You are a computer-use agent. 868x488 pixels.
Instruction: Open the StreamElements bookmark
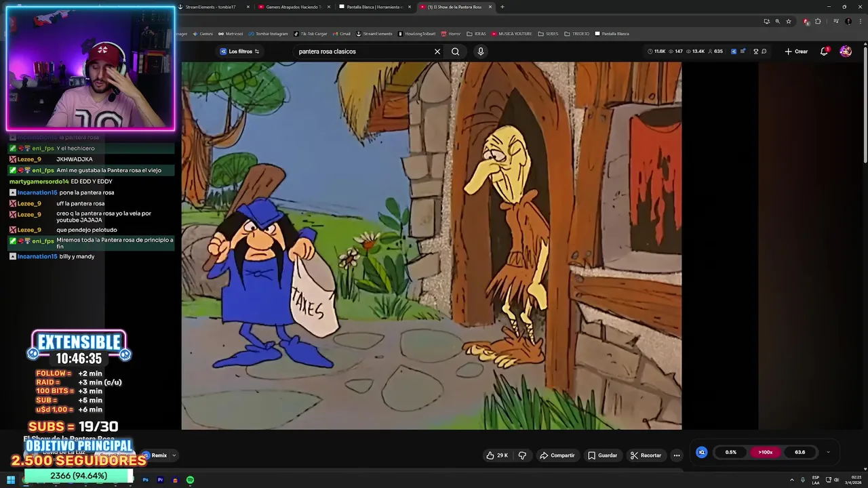374,34
